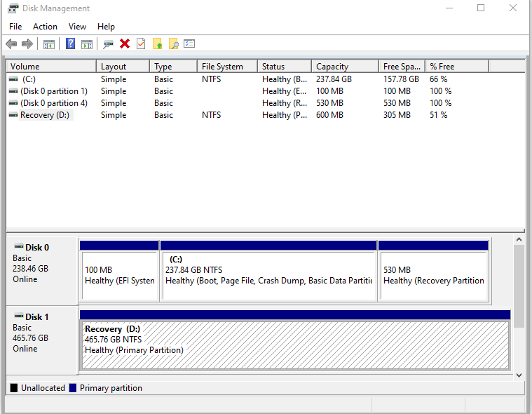Viewport: 532px width, 414px height.
Task: Sort by the Status column header
Action: (285, 66)
